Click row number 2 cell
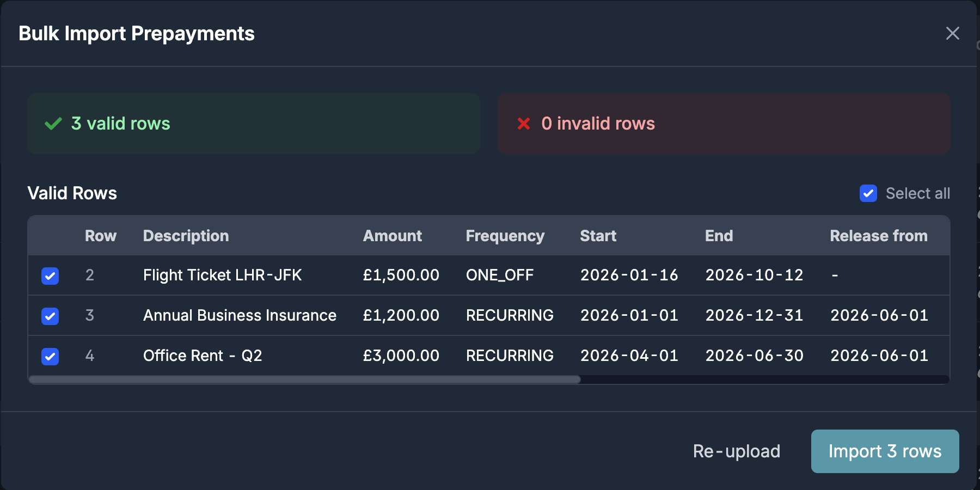Viewport: 980px width, 490px height. point(90,275)
